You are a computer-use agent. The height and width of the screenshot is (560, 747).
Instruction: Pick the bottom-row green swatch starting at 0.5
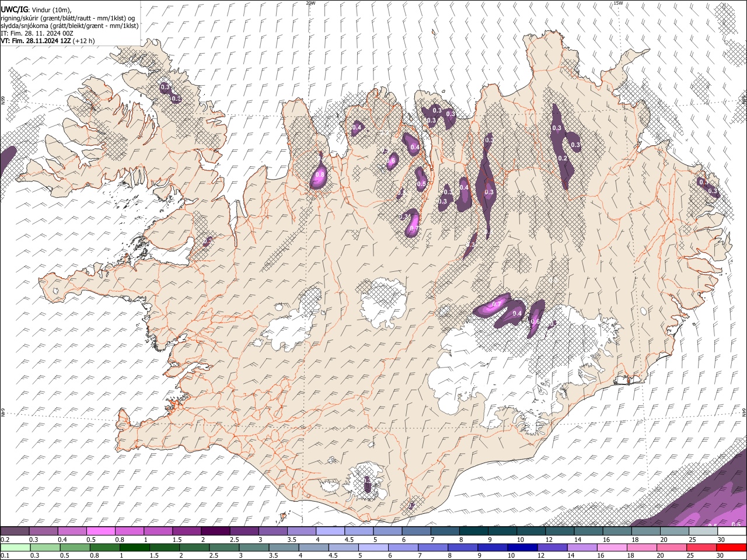[74, 548]
